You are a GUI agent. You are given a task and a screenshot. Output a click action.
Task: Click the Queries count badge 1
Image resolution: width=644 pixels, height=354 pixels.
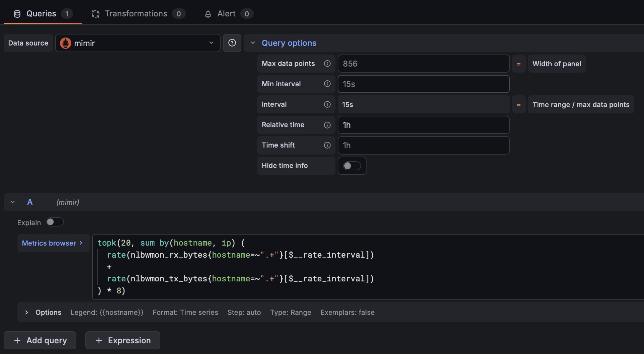[67, 14]
